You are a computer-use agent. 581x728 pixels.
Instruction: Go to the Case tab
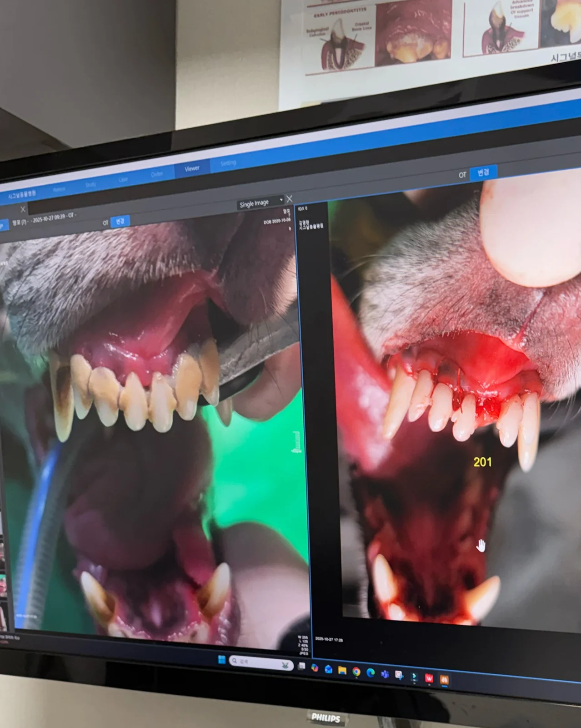click(123, 179)
